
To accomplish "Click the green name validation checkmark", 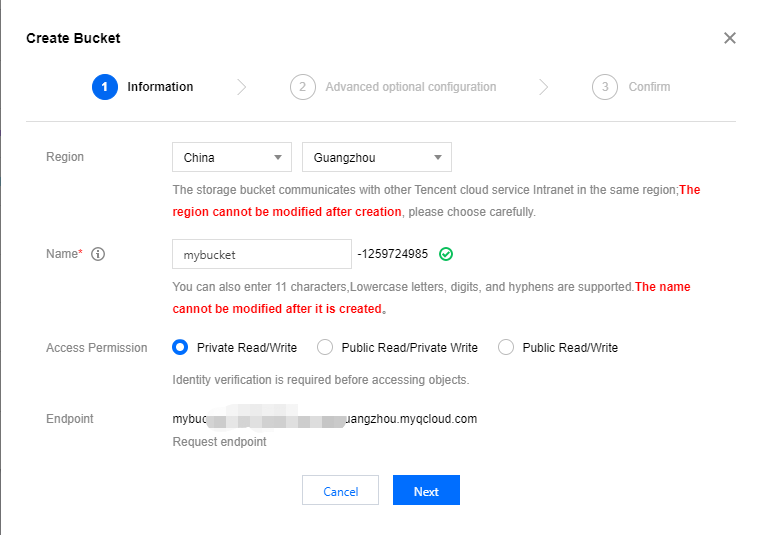I will (446, 254).
